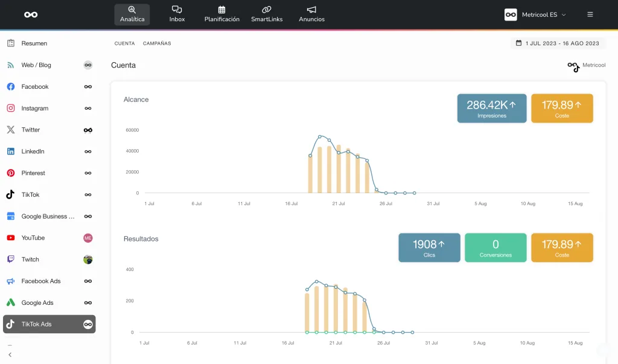Collapse the sidebar with the left chevron

coord(10,354)
